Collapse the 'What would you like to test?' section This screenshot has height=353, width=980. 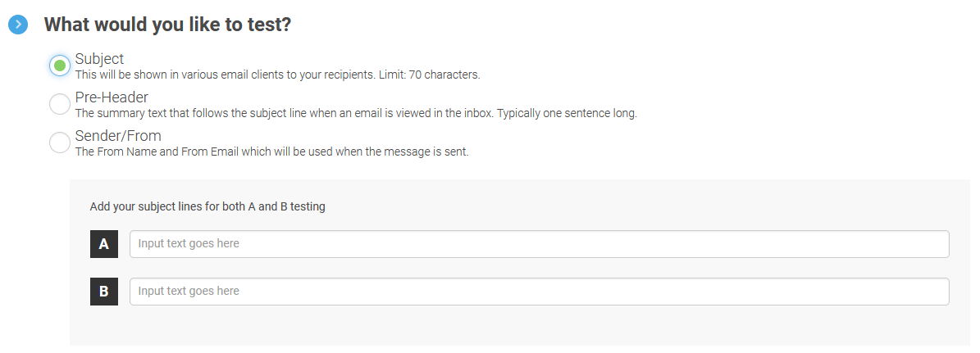[18, 25]
